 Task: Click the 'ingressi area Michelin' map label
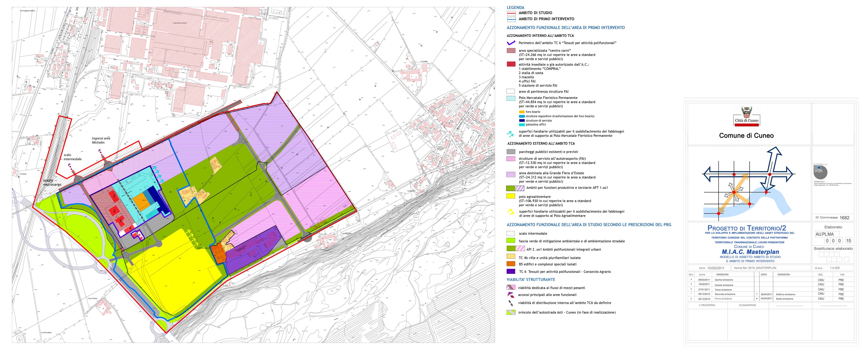[x=101, y=140]
